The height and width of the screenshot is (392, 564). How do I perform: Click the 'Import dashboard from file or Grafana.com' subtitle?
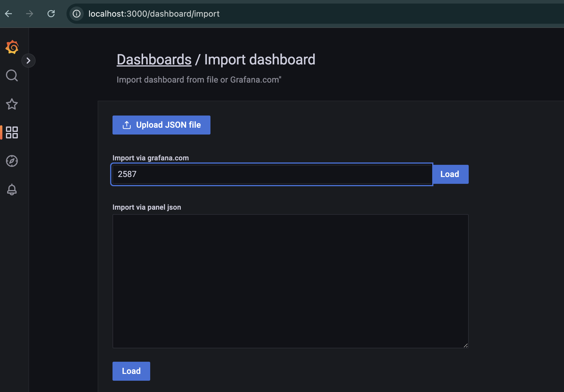click(199, 80)
